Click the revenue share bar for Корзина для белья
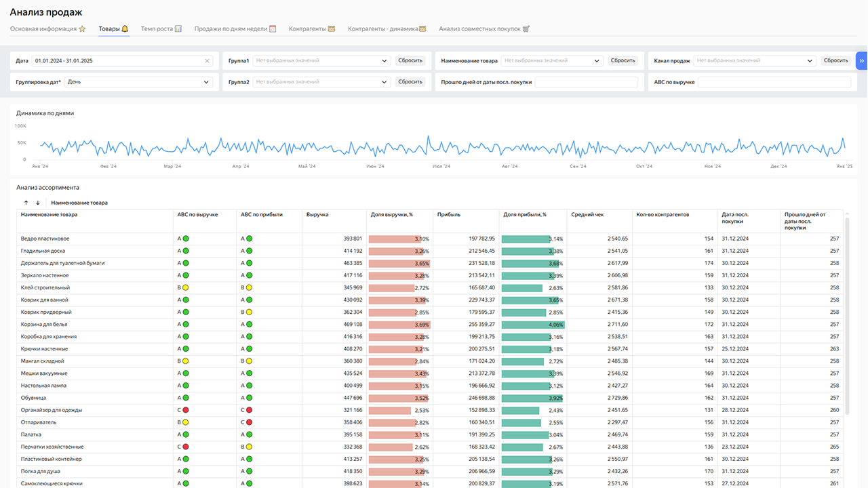This screenshot has height=488, width=868. [399, 325]
